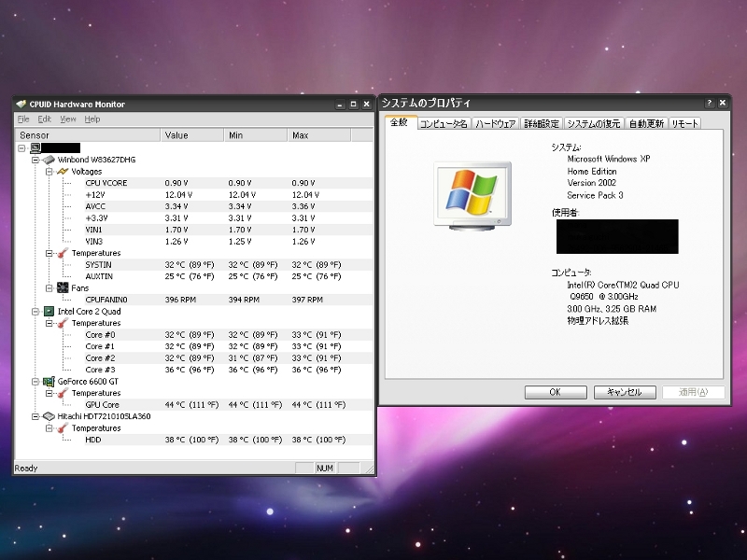Switch to the ハードウェア tab

[496, 124]
